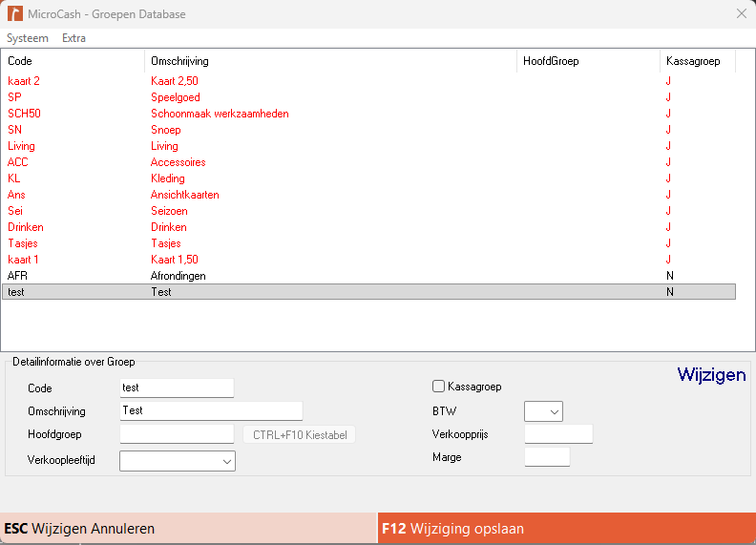Viewport: 756px width, 545px height.
Task: Click Kassagroep 'J' value in Kleding row
Action: point(668,178)
